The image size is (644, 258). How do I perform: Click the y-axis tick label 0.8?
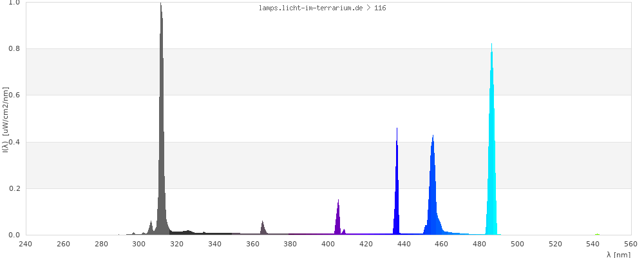[x=14, y=49]
